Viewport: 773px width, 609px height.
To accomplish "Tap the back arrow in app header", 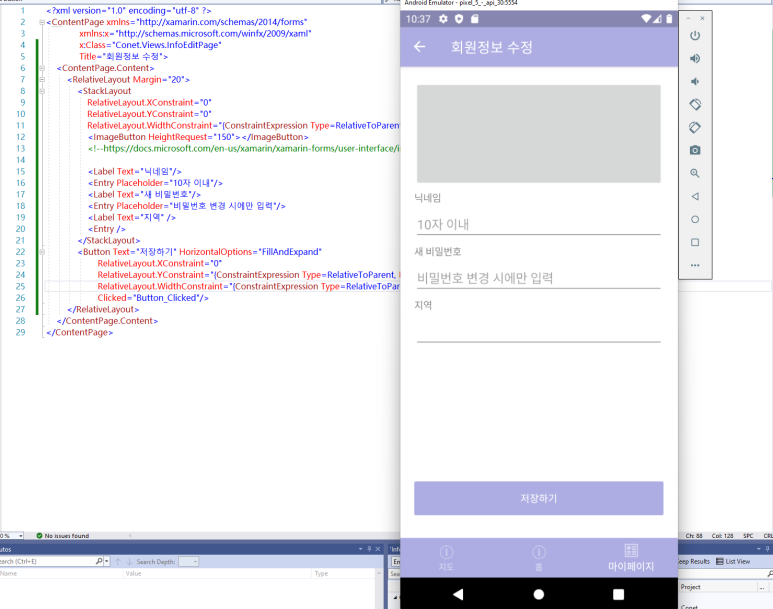I will [x=420, y=47].
